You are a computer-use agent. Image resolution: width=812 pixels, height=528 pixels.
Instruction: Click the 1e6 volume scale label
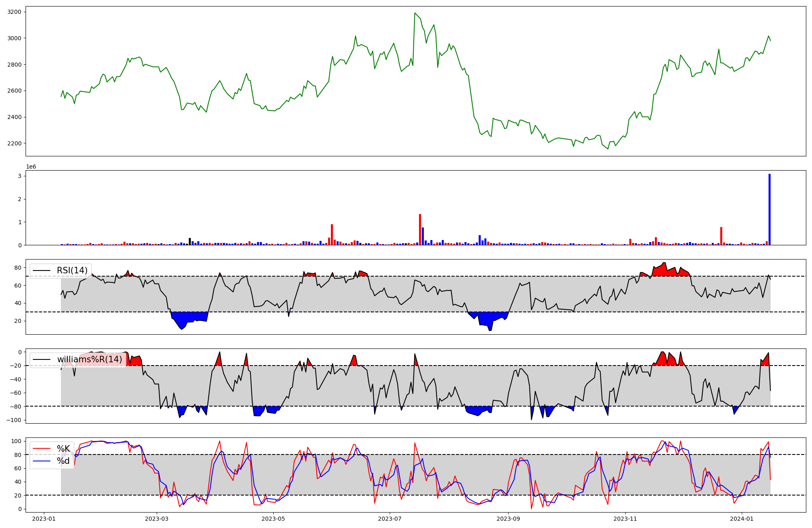[31, 167]
